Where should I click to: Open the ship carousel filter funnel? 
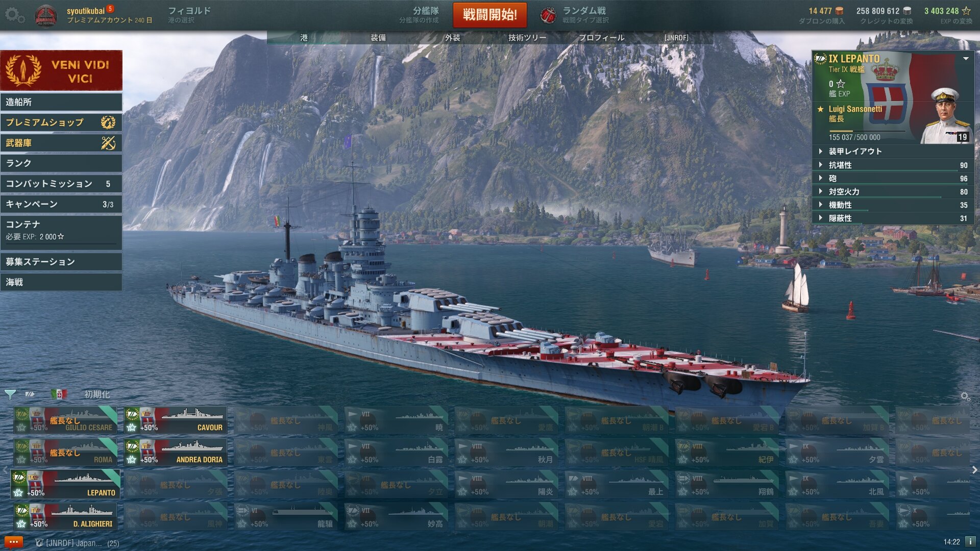(10, 394)
